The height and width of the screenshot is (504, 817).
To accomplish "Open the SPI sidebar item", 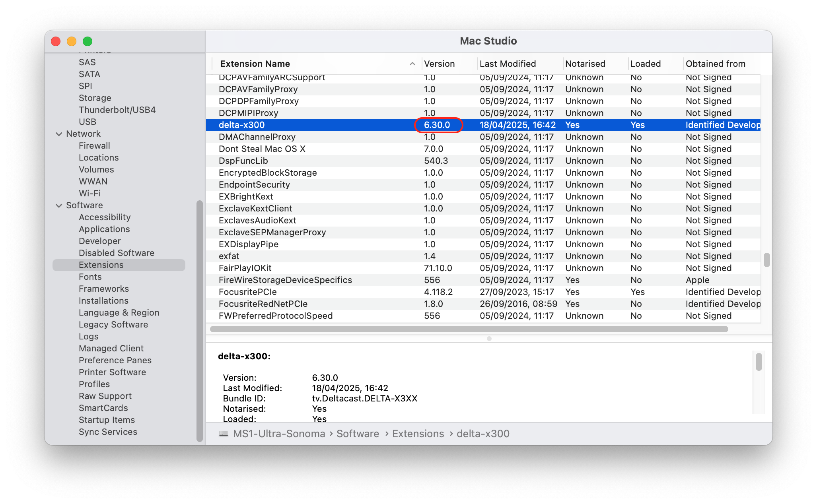I will [x=86, y=86].
